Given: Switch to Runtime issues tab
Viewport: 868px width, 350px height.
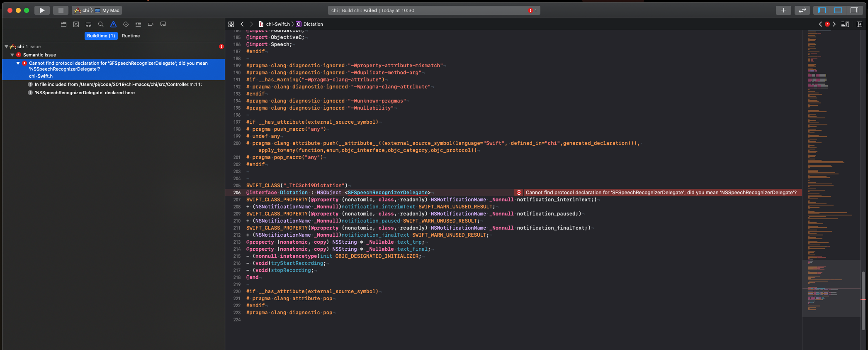Looking at the screenshot, I should (x=131, y=36).
